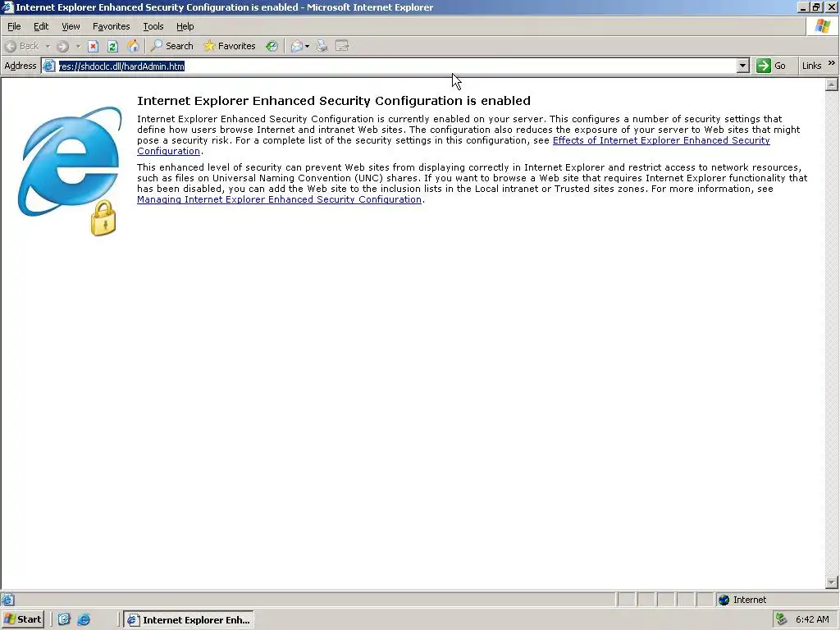Click the title bar IE icon
840x630 pixels.
point(7,7)
